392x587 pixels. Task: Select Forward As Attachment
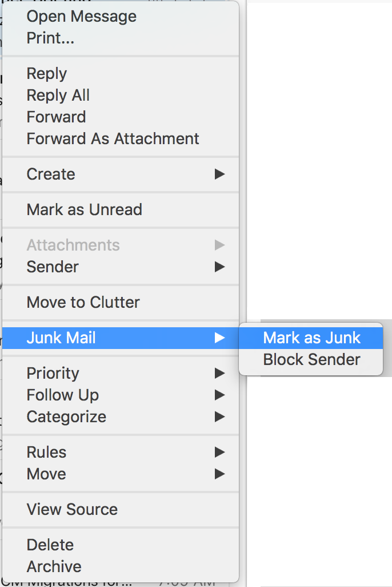click(x=121, y=138)
